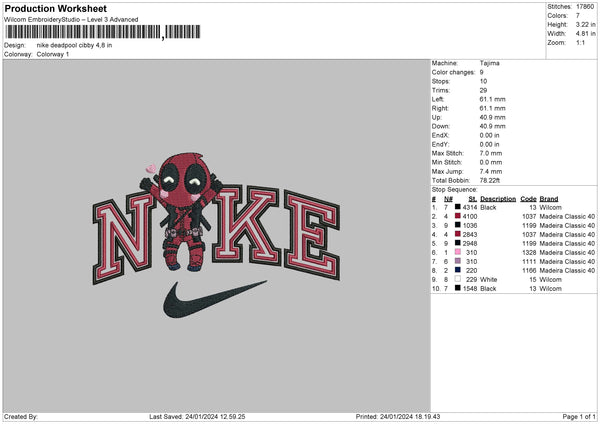The height and width of the screenshot is (424, 600).
Task: Click the EndY value 0.00 in
Action: click(x=489, y=144)
